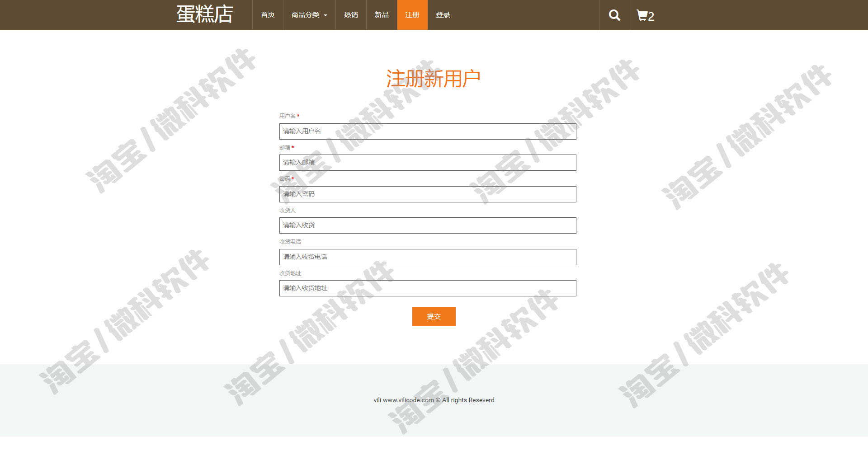The image size is (868, 455).
Task: Focus the 请输入收货电话 phone field
Action: pyautogui.click(x=428, y=257)
